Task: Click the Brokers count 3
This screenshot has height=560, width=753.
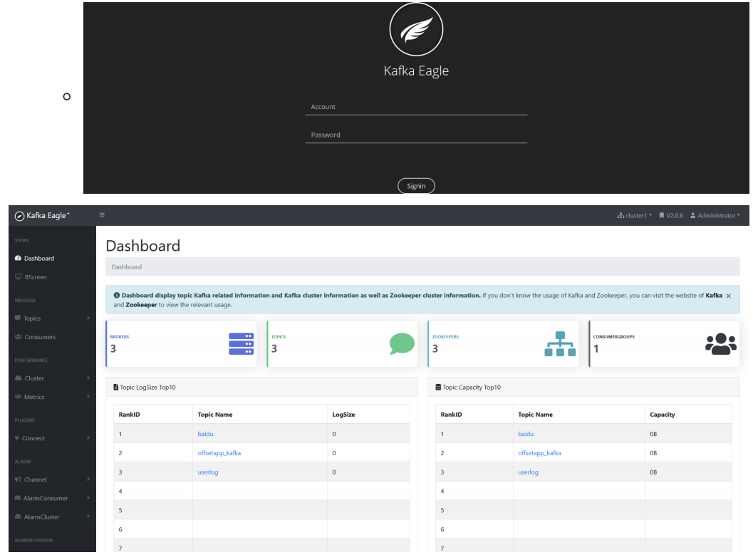Action: (113, 348)
